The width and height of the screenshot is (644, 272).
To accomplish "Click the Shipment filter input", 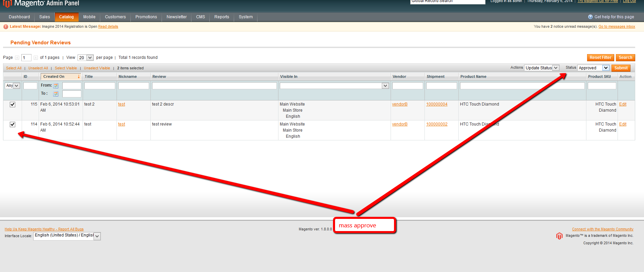I will point(441,86).
